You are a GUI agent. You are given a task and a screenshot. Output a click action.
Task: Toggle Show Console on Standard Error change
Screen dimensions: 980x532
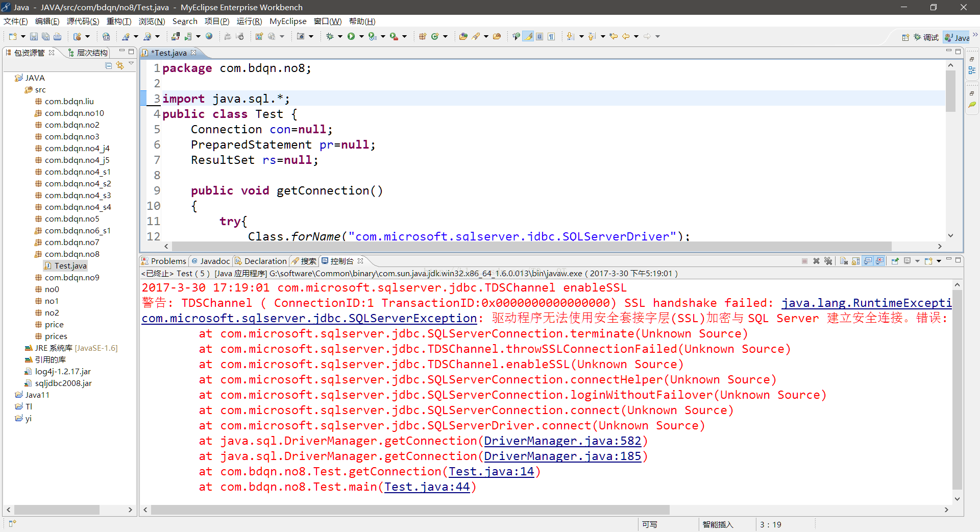pos(879,261)
